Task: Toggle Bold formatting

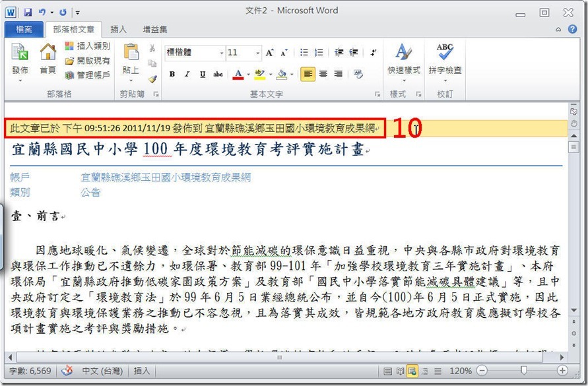Action: pyautogui.click(x=172, y=75)
